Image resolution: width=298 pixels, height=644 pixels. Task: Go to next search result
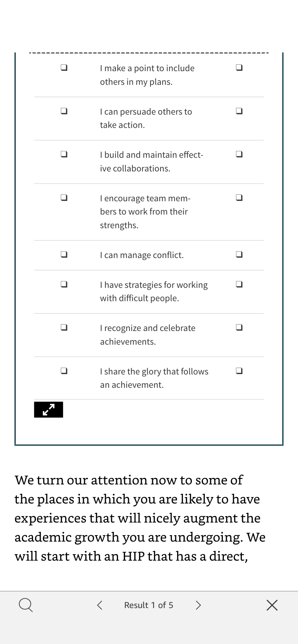coord(198,605)
